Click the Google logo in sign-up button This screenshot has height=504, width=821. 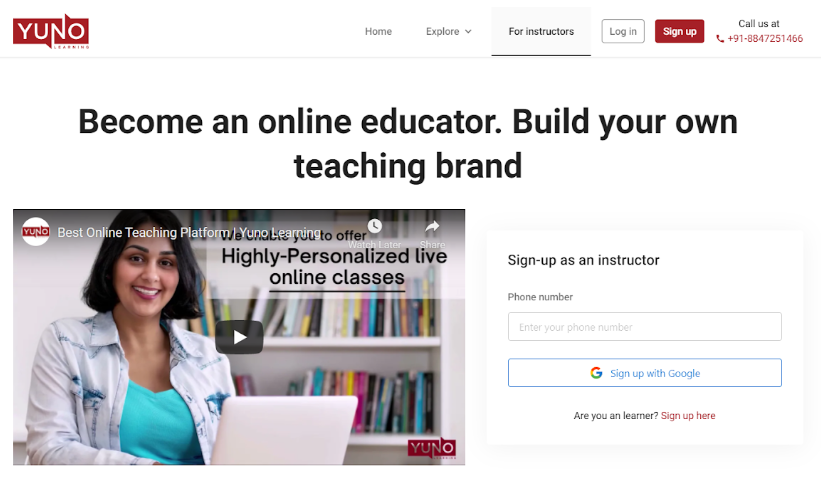pos(596,373)
